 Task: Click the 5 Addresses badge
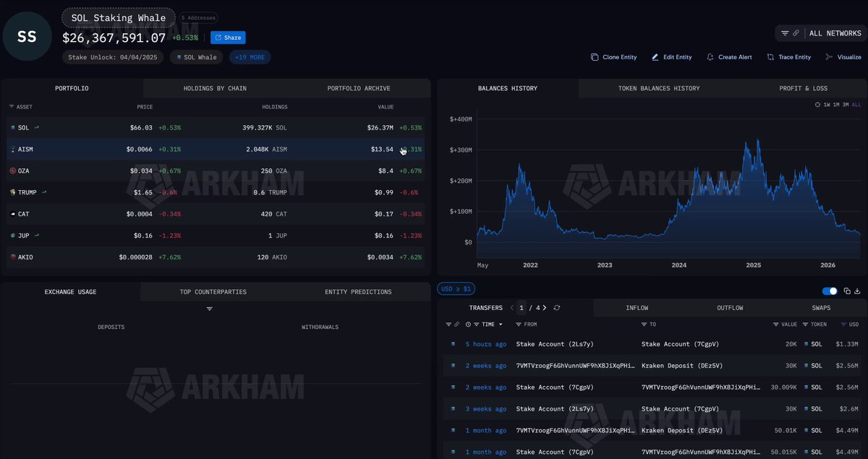point(198,17)
